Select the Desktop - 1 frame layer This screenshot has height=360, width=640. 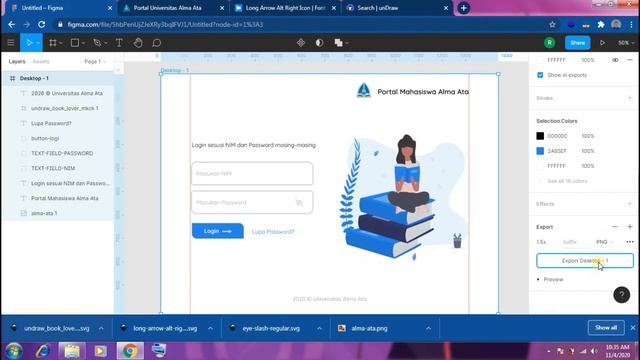pyautogui.click(x=58, y=78)
